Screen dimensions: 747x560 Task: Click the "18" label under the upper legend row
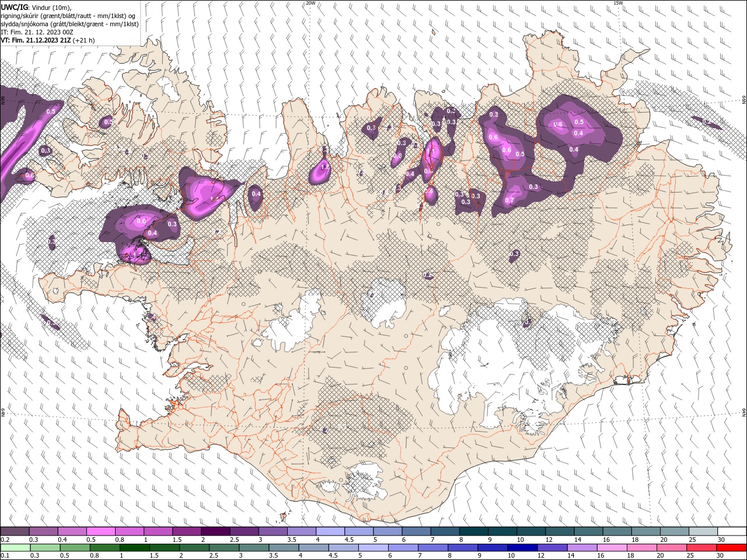(636, 540)
